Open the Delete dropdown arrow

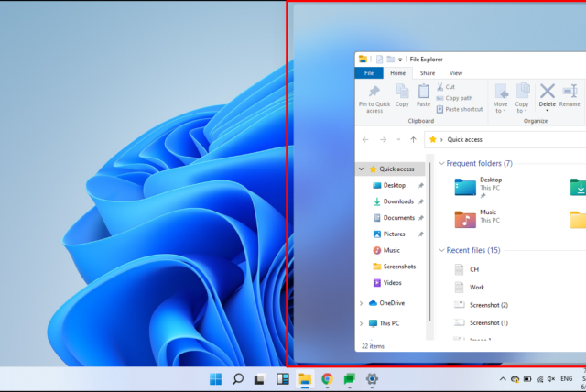click(548, 111)
